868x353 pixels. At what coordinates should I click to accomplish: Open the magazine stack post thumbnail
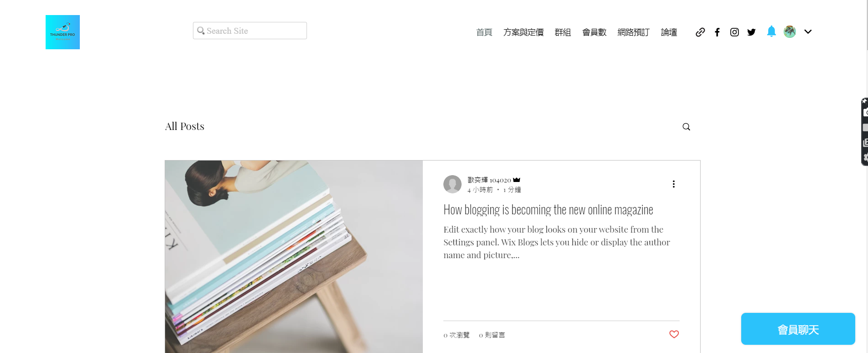tap(294, 256)
